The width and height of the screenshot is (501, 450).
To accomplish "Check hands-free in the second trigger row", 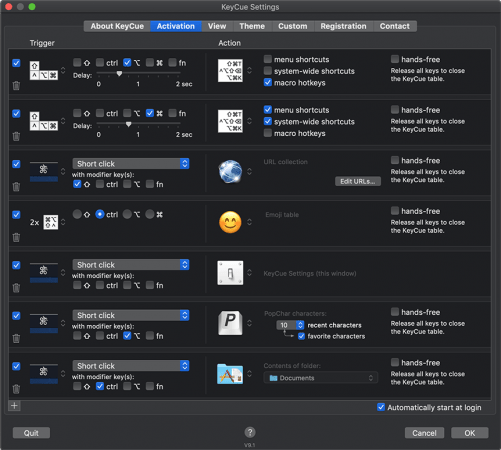I will [395, 110].
